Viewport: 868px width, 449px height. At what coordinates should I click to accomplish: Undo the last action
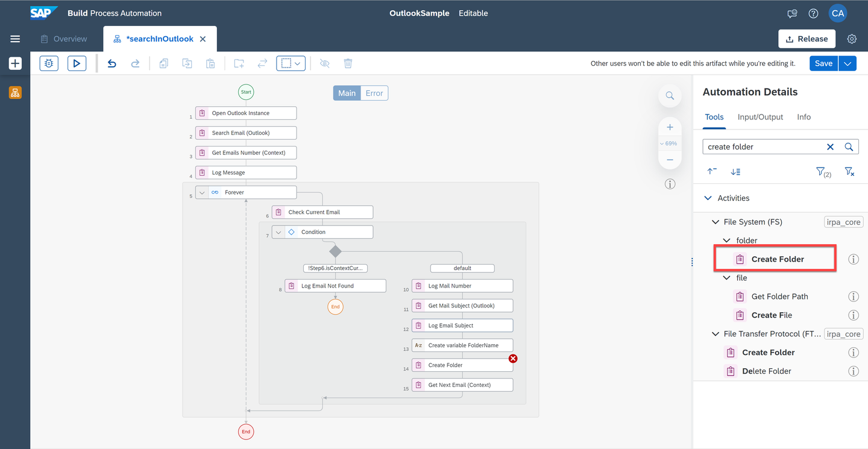click(x=112, y=63)
